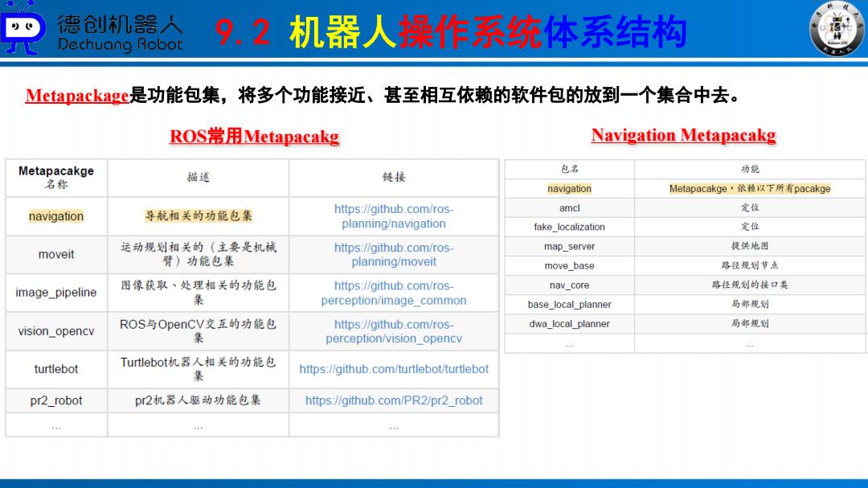868x488 pixels.
Task: Select the vision_opencv name cell
Action: (56, 331)
